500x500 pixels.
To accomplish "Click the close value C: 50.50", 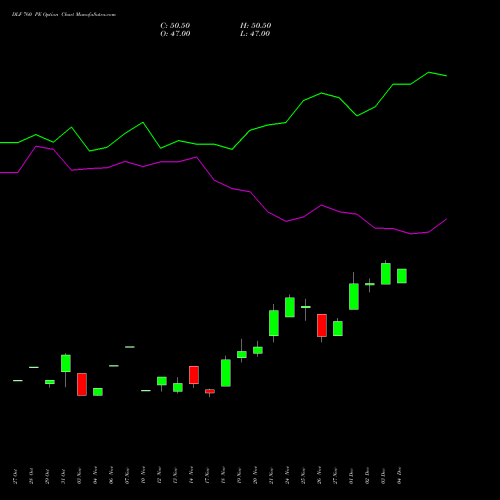I will 175,26.
